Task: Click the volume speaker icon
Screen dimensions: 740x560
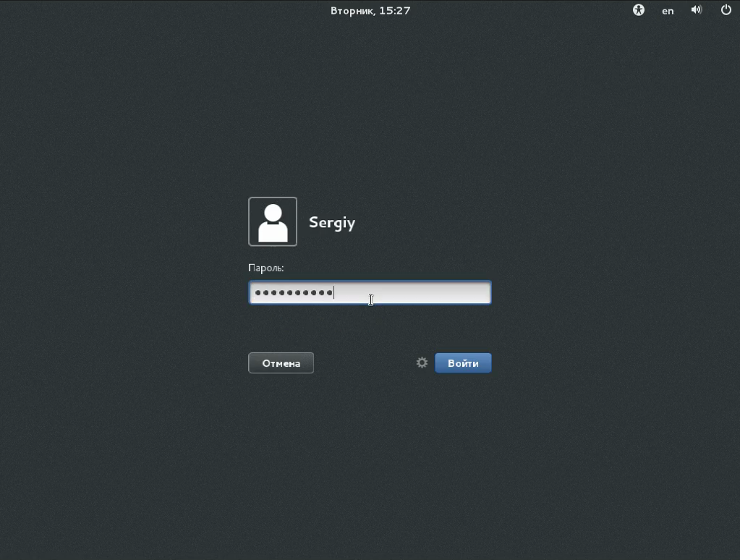Action: [697, 10]
